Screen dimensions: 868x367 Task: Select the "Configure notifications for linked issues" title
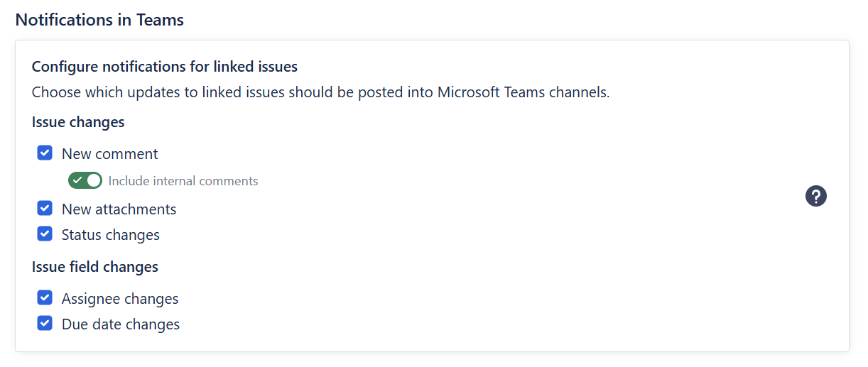point(164,67)
